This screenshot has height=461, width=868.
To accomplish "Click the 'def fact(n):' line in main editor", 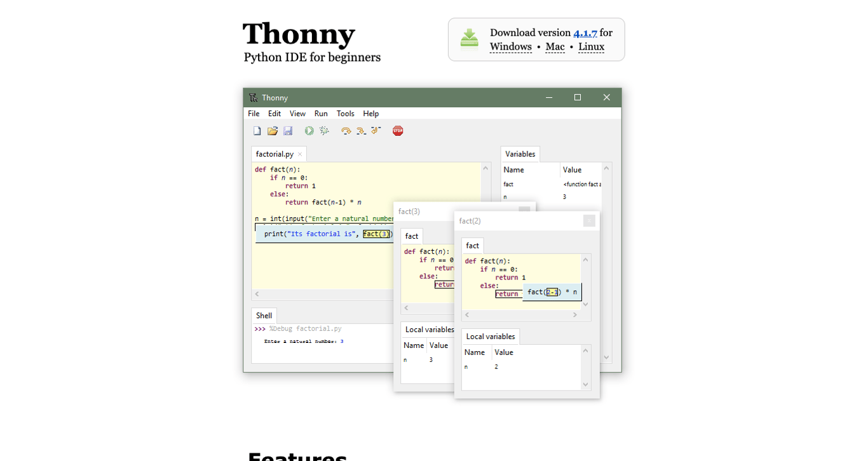I will pyautogui.click(x=278, y=170).
